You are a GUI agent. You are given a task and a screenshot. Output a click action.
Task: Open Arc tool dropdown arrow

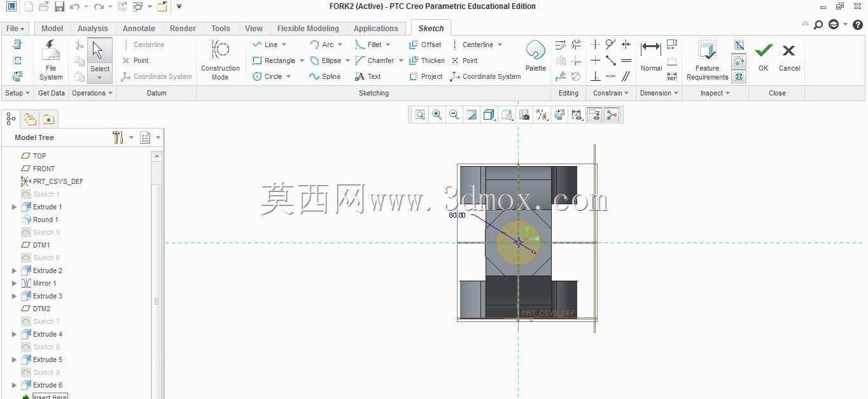[x=340, y=45]
